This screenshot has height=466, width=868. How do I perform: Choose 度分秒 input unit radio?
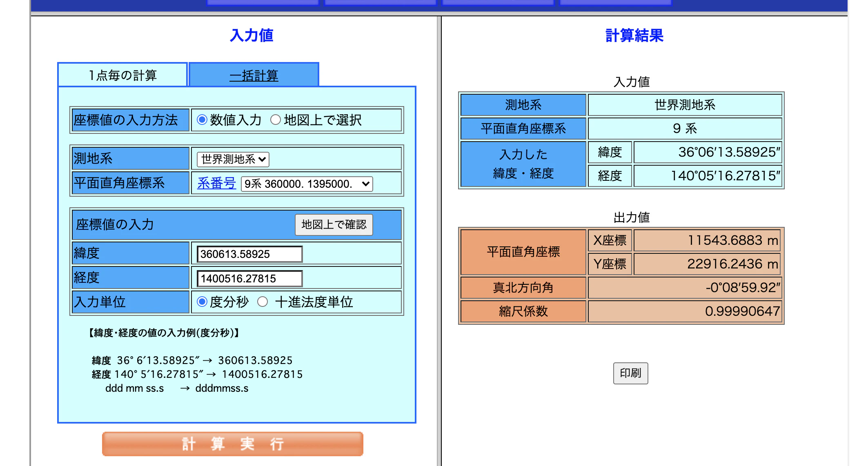pyautogui.click(x=202, y=302)
